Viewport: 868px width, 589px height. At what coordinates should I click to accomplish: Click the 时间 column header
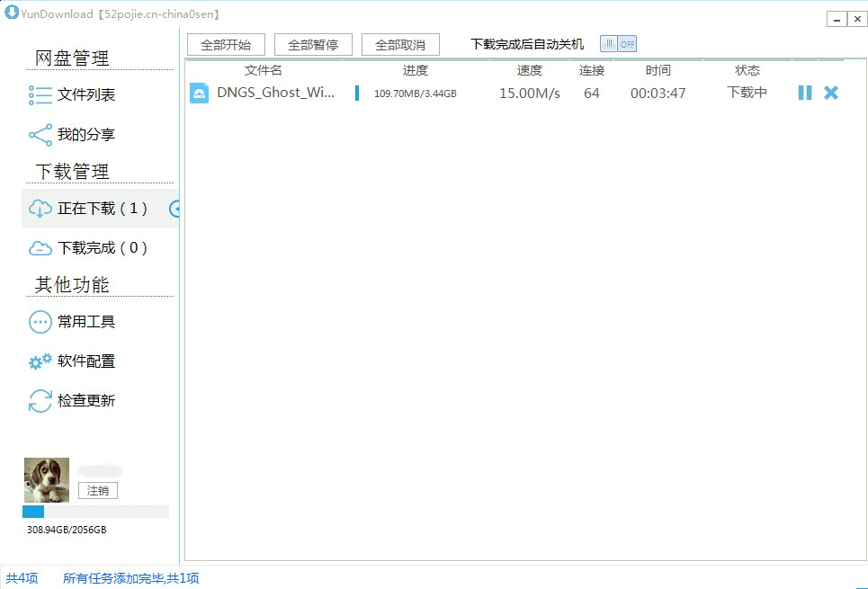tap(658, 70)
